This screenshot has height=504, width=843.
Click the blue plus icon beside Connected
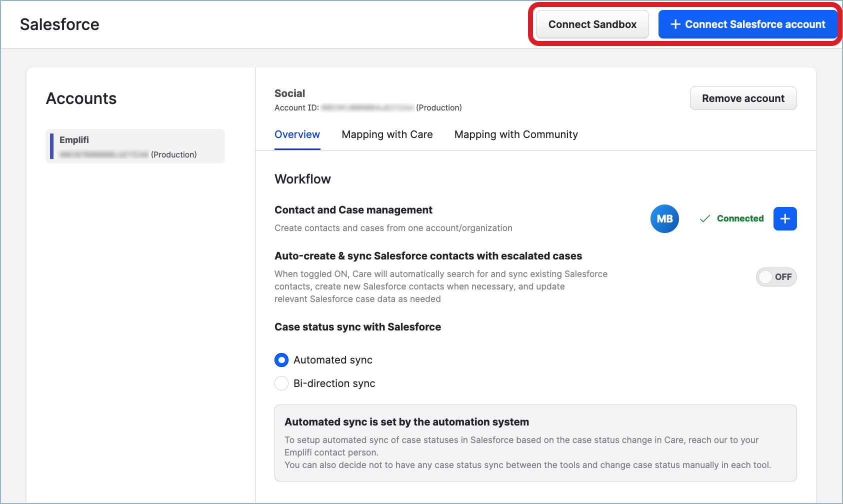[x=785, y=219]
